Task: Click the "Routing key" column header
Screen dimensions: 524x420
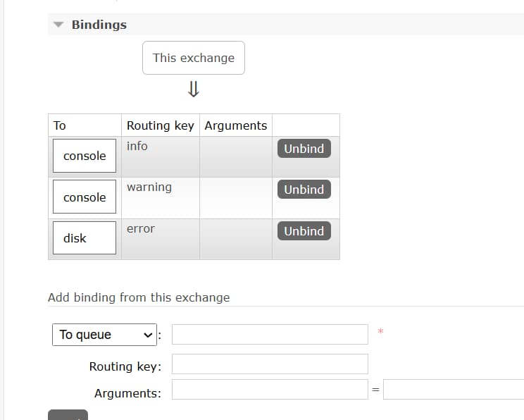Action: coord(160,125)
